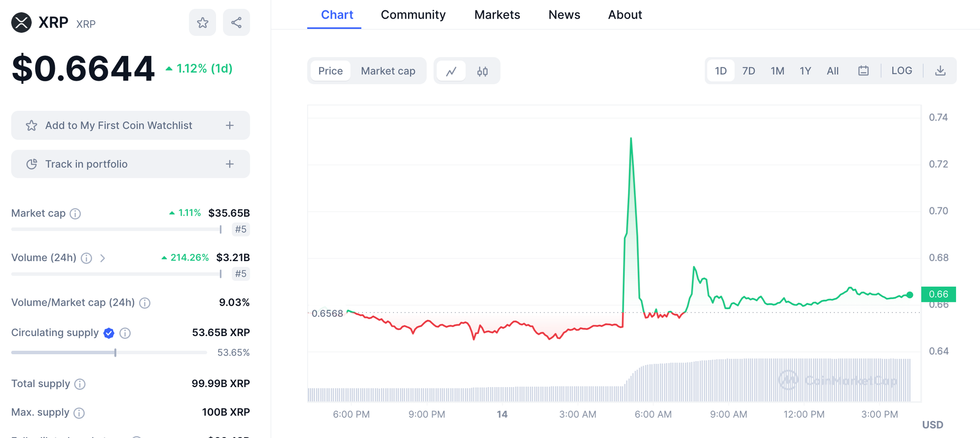Click the Market cap info icon

(x=75, y=214)
